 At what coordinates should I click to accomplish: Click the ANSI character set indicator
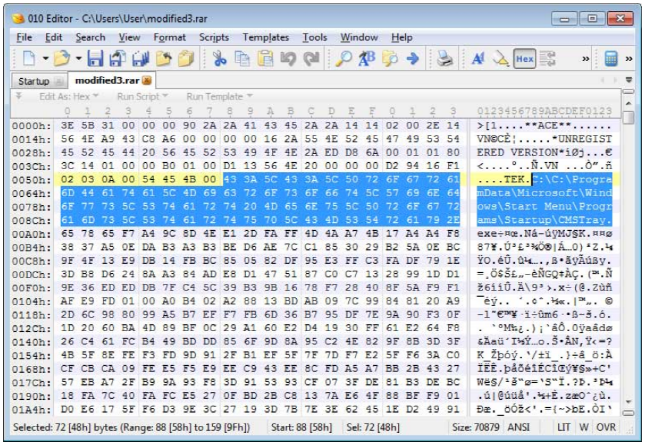click(519, 427)
